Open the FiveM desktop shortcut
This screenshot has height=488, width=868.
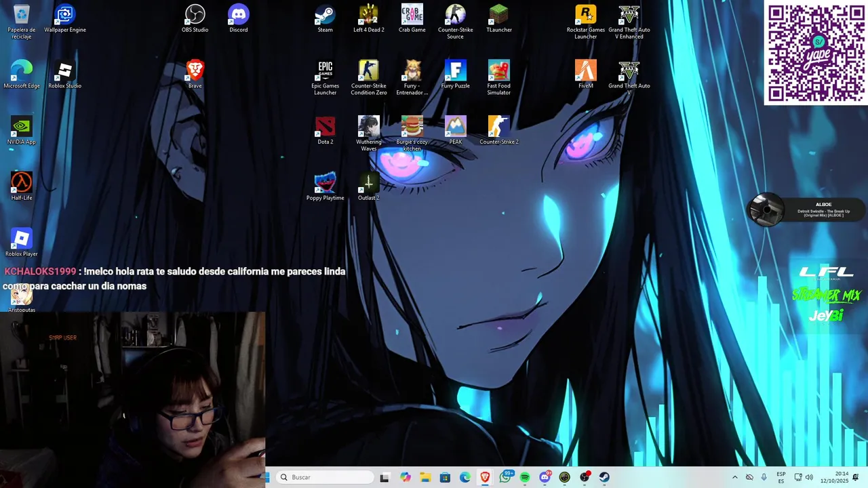click(586, 75)
